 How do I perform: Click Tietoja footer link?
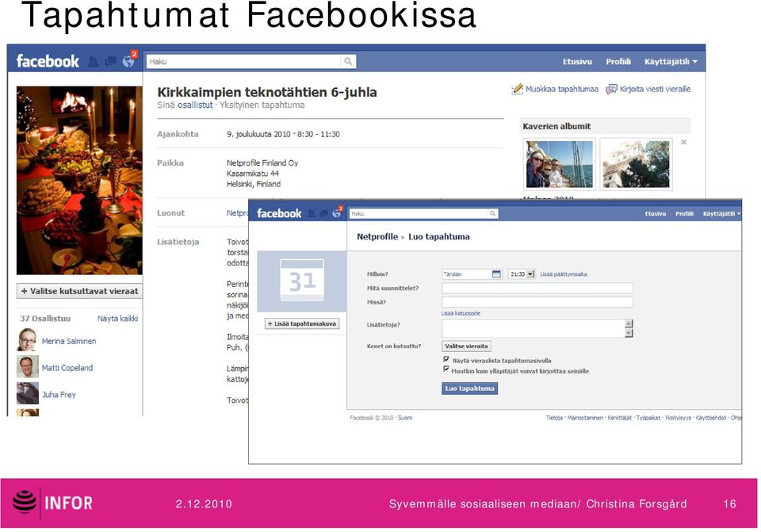click(554, 418)
